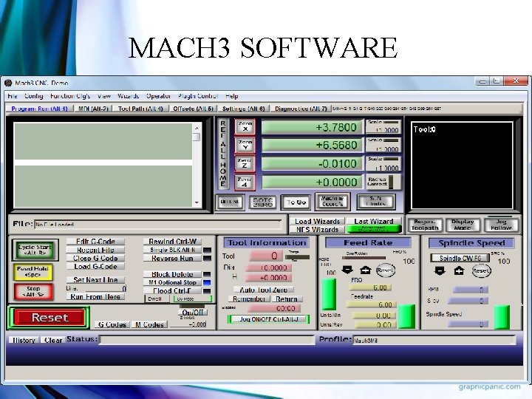Viewport: 532px width, 399px height.
Task: Switch to the MDI (Alt-2) tab
Action: click(x=93, y=109)
